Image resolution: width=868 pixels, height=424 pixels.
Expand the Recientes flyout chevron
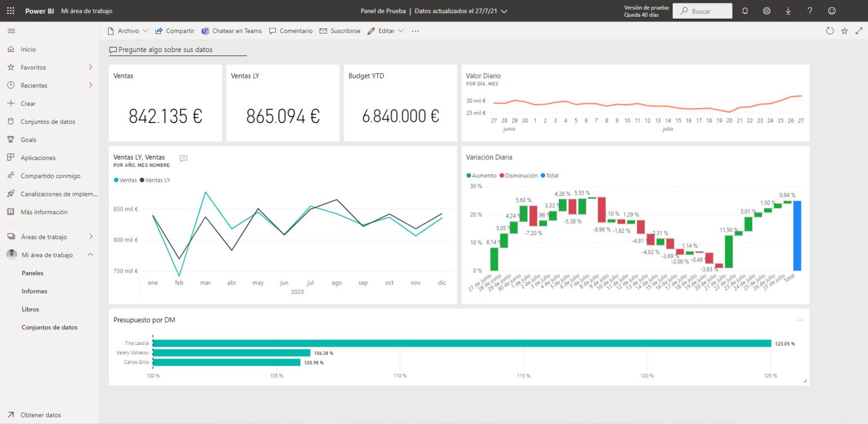[x=90, y=85]
